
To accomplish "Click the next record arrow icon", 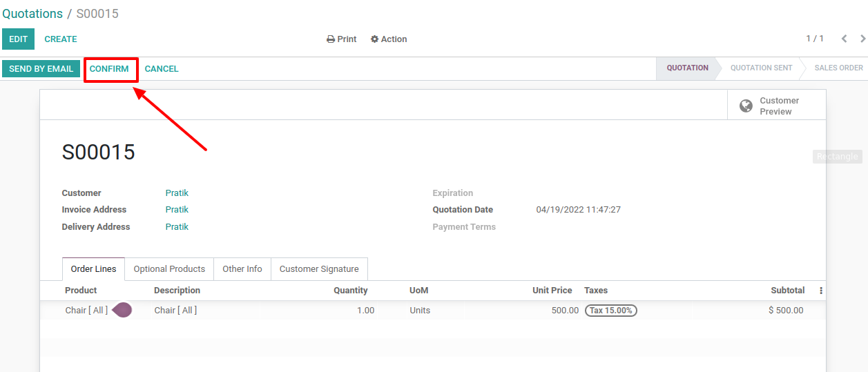I will 862,39.
